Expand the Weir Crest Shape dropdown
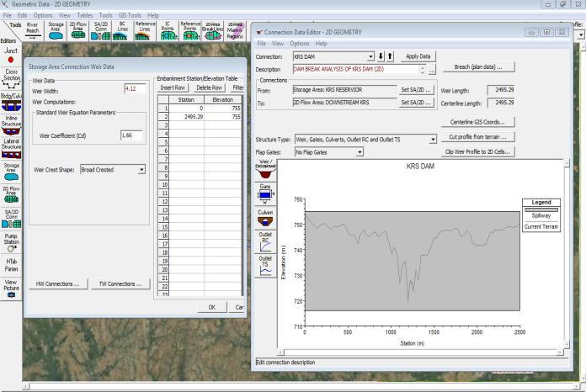586x392 pixels. click(x=141, y=169)
